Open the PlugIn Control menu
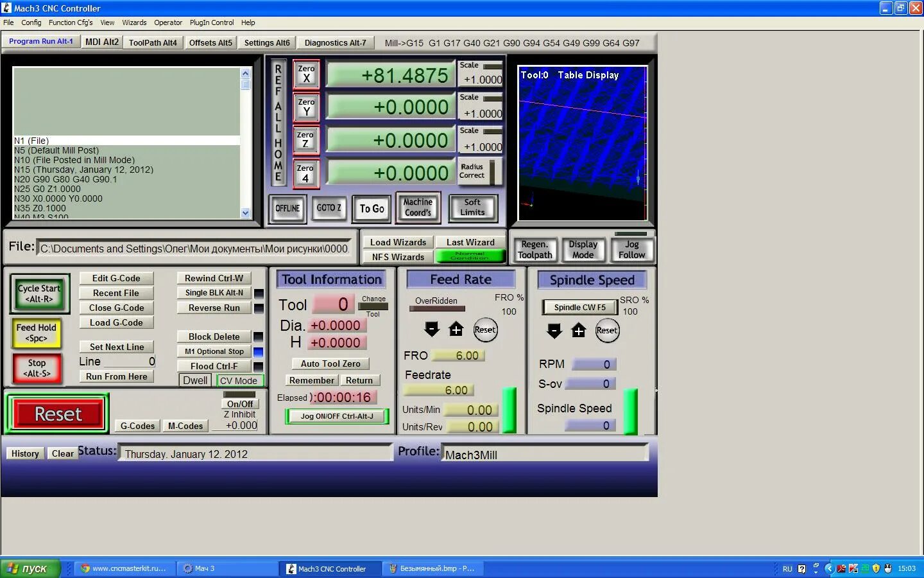The width and height of the screenshot is (924, 578). [212, 22]
